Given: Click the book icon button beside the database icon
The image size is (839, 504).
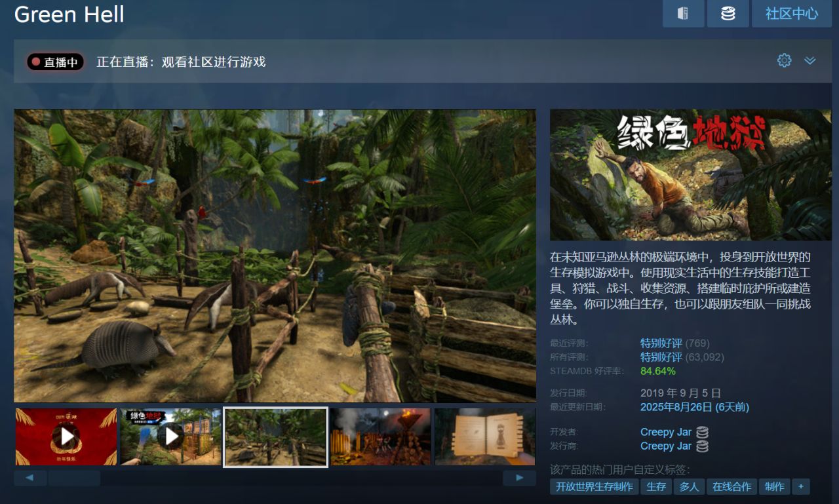Looking at the screenshot, I should 683,13.
